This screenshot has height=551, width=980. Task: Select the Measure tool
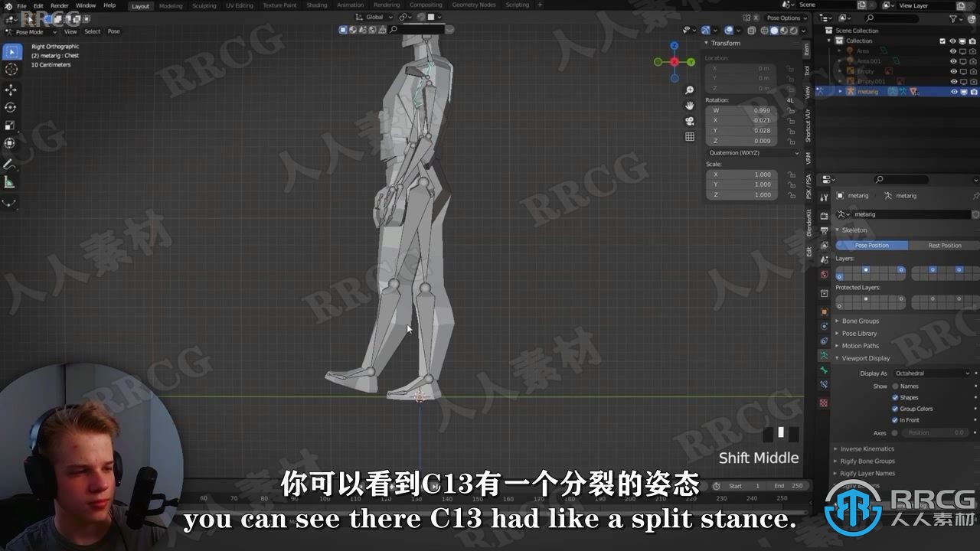(11, 182)
